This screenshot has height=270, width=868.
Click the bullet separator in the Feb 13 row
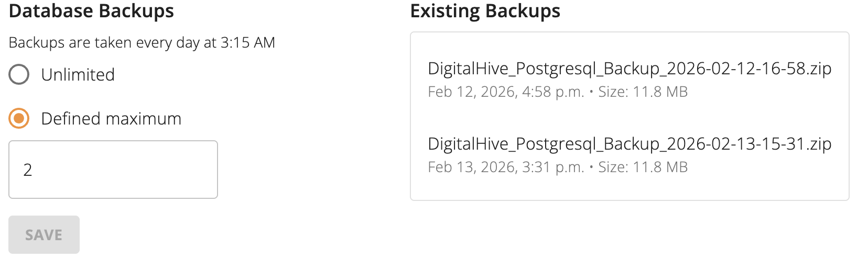coord(591,167)
